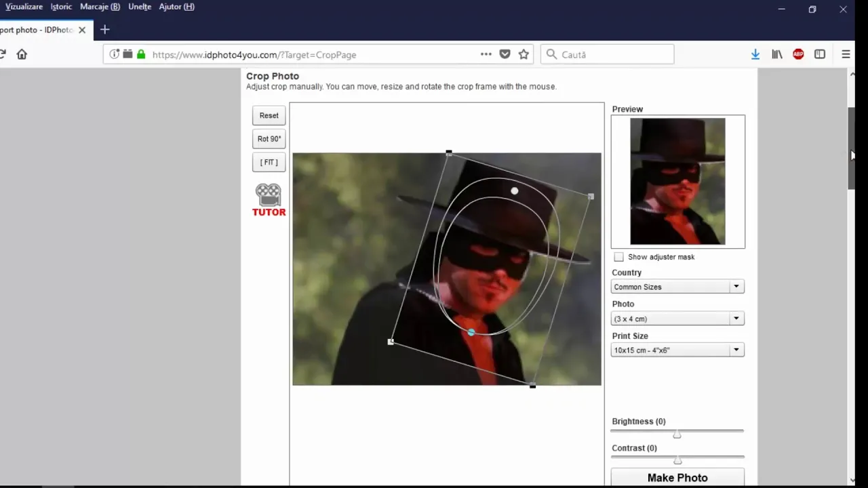
Task: Click the right-edge handle of the crop frame
Action: (591, 197)
